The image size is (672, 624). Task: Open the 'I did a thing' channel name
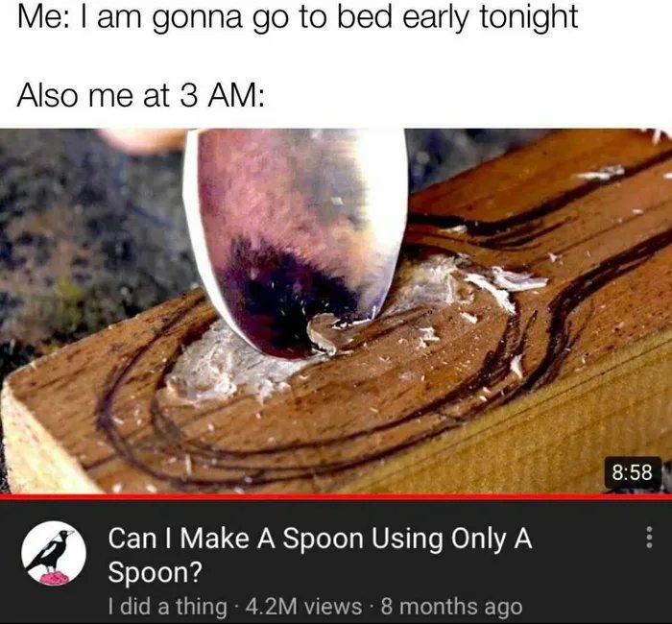(x=168, y=607)
